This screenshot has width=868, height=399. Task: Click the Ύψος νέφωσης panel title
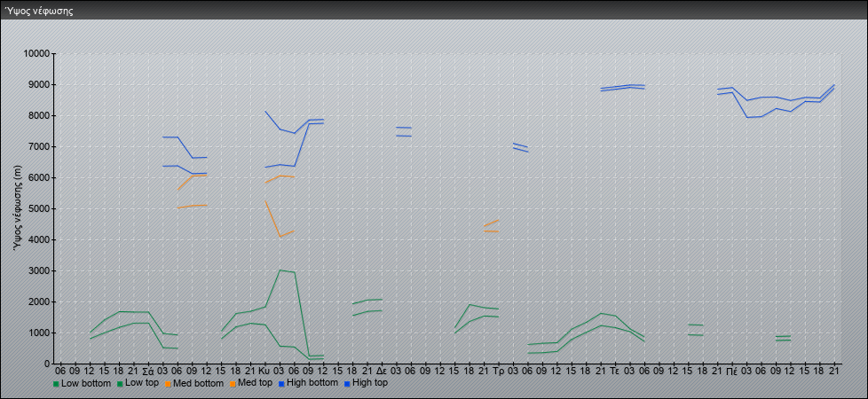(39, 11)
